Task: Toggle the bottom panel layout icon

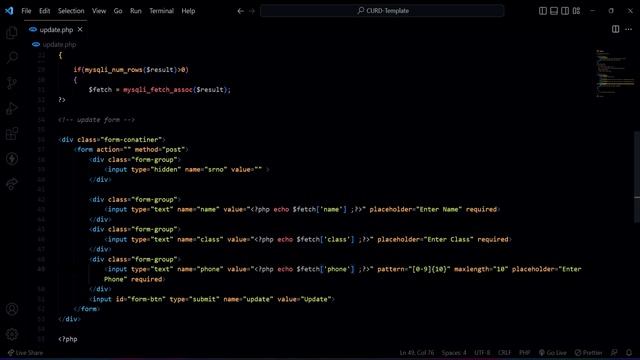Action: click(x=554, y=11)
